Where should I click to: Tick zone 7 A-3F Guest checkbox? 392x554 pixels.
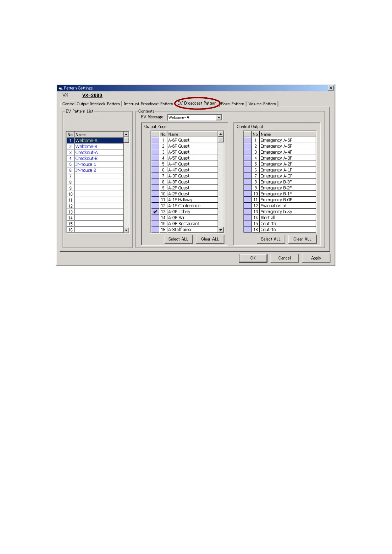[155, 176]
